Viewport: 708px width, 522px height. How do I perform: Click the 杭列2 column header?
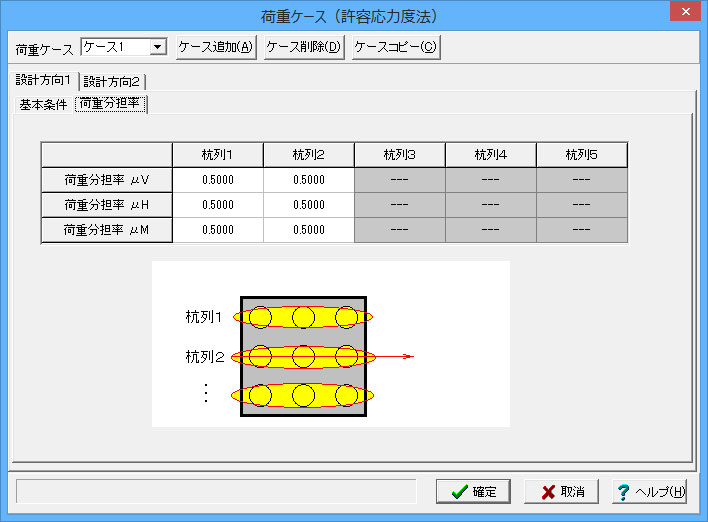click(x=309, y=155)
